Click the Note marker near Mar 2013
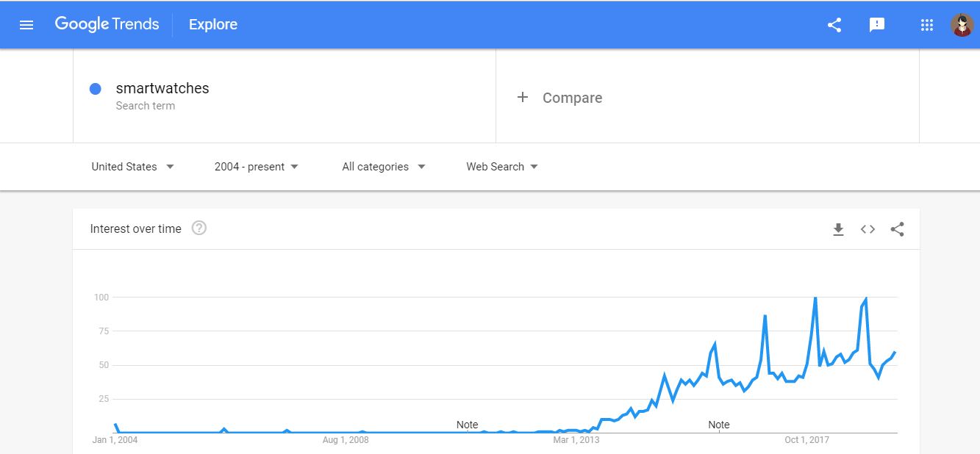 click(x=467, y=425)
